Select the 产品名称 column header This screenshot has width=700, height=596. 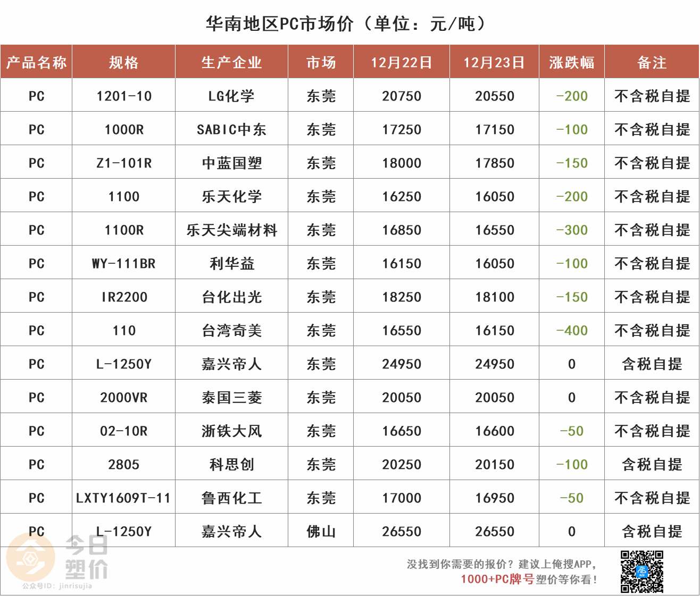(36, 62)
